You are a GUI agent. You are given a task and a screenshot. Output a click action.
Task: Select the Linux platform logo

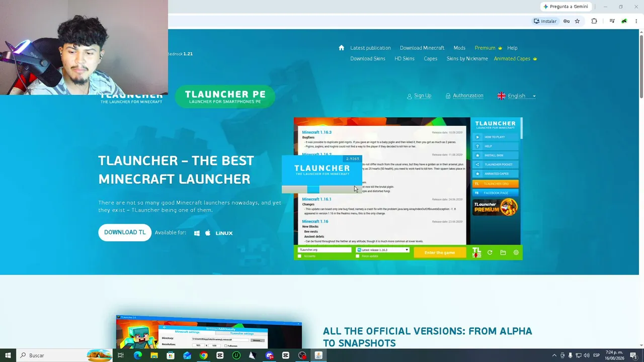coord(224,233)
